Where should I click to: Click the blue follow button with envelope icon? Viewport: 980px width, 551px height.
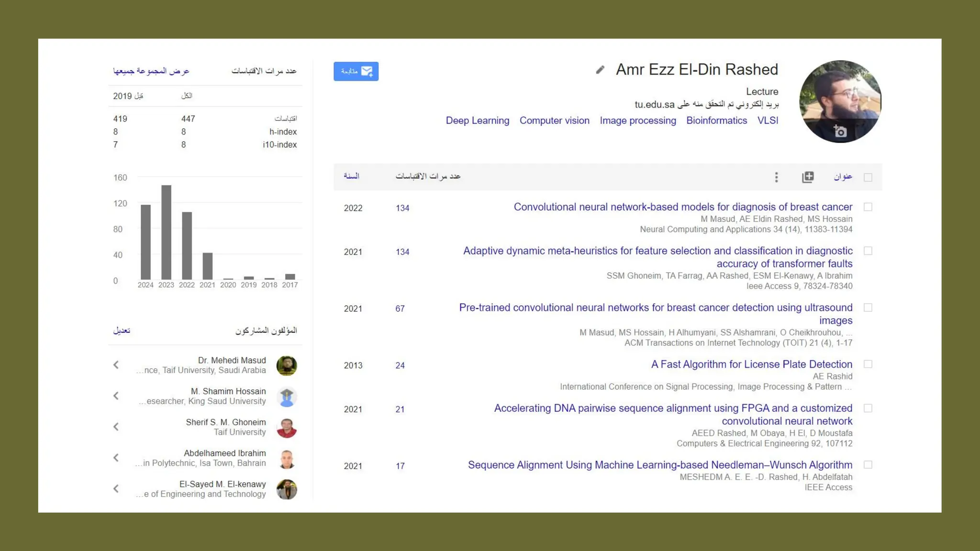point(356,71)
